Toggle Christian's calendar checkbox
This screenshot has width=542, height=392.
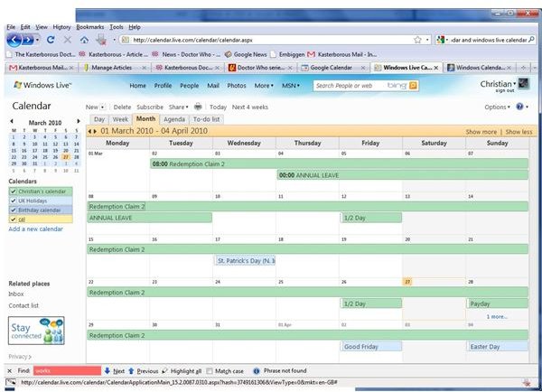click(14, 191)
